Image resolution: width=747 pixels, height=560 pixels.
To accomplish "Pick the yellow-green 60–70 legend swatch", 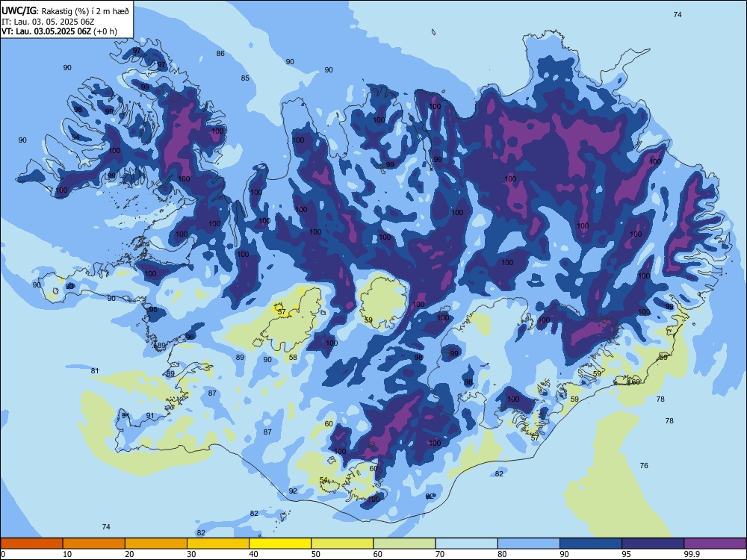I will point(404,544).
